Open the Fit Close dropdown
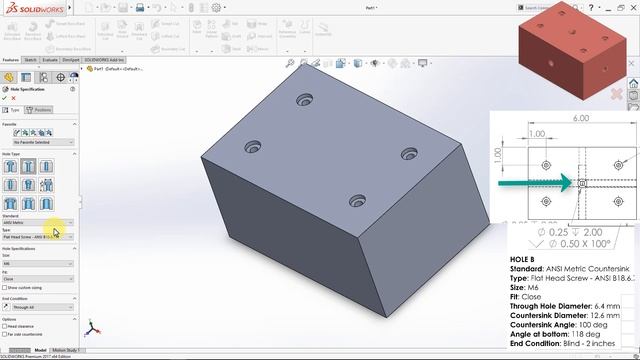 coord(38,279)
